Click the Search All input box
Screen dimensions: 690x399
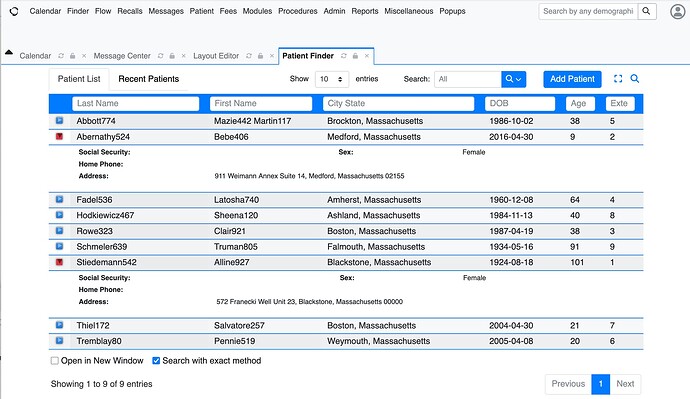click(x=468, y=79)
